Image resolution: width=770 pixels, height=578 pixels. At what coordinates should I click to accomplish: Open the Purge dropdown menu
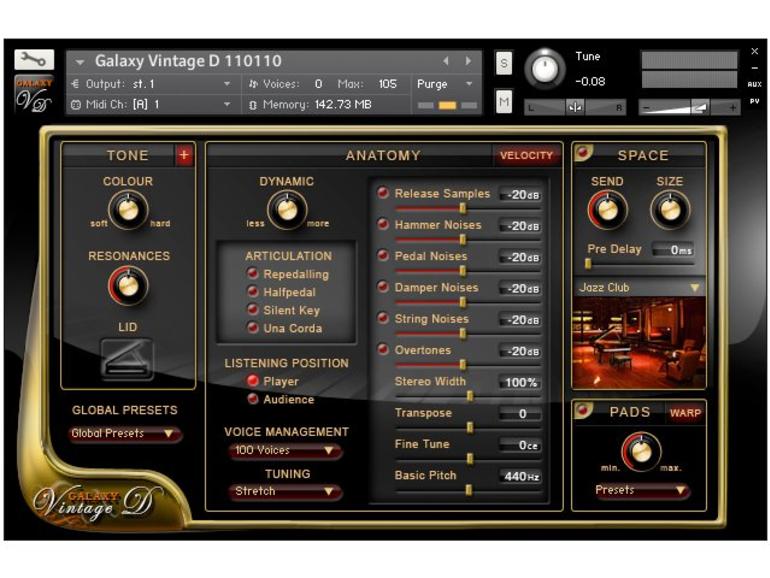tap(445, 84)
